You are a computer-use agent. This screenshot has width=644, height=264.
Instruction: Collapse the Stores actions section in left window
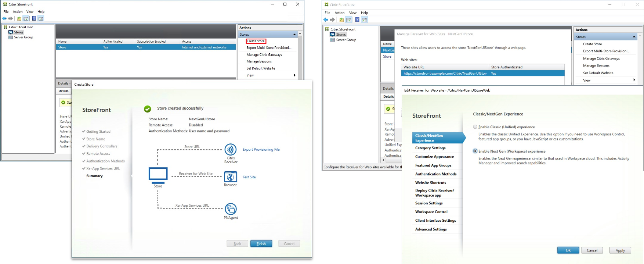point(294,35)
